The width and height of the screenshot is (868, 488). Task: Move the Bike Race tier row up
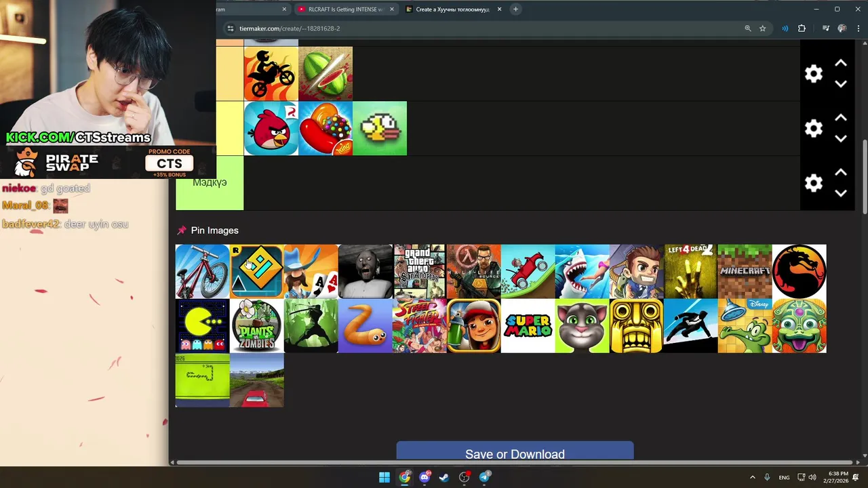841,63
